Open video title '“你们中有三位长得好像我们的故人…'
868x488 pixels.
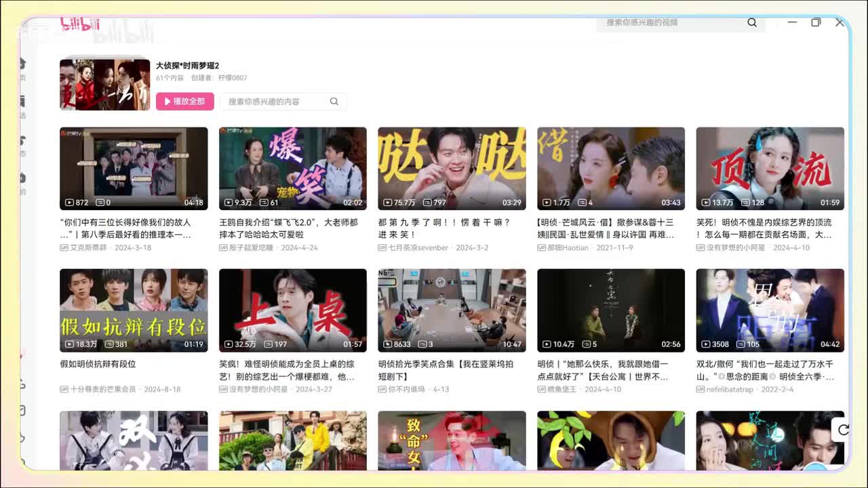[x=126, y=228]
